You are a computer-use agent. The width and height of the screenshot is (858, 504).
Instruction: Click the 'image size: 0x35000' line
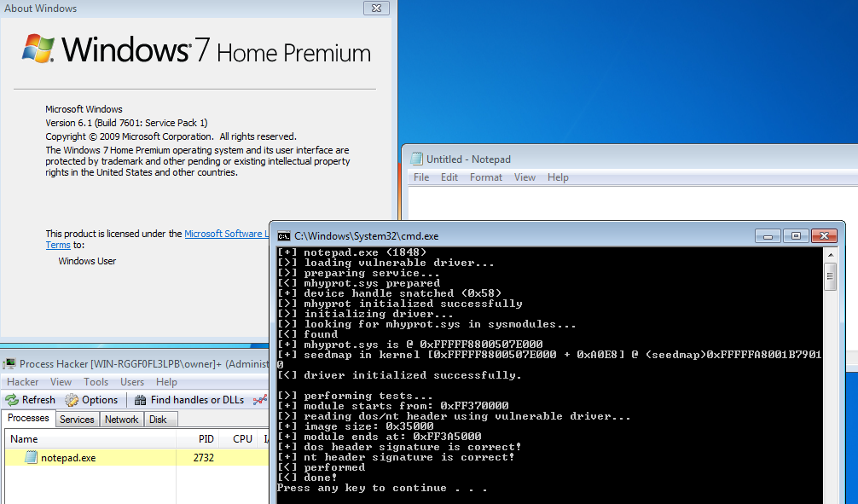[356, 426]
